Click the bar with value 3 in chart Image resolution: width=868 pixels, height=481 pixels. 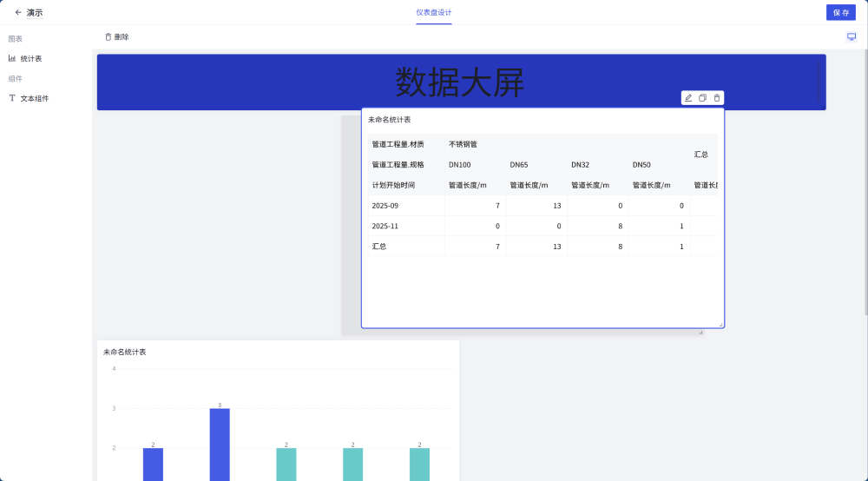click(220, 443)
